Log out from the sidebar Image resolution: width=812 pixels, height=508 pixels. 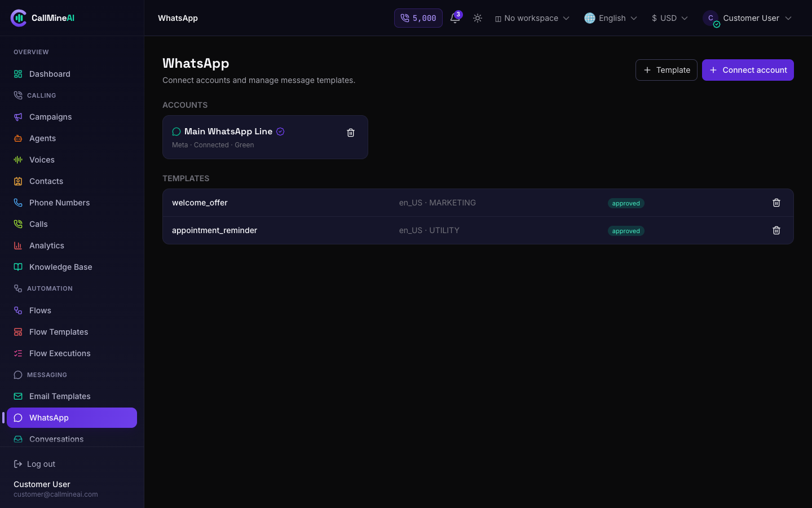(34, 464)
